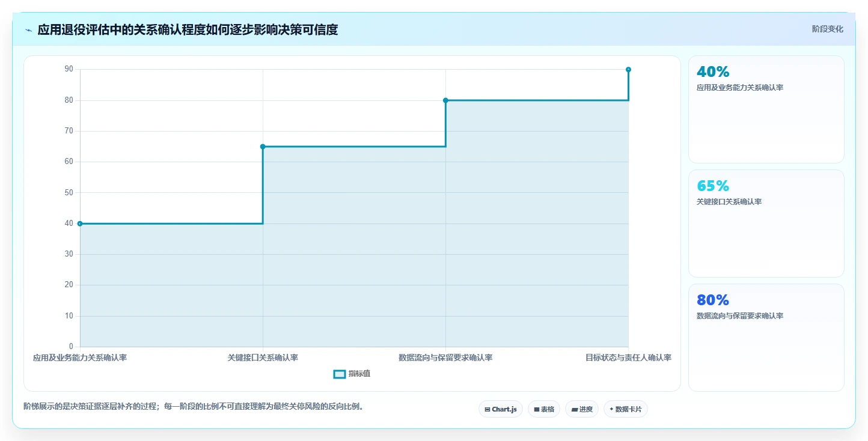Toggle the 指标值 legend item

click(x=352, y=374)
